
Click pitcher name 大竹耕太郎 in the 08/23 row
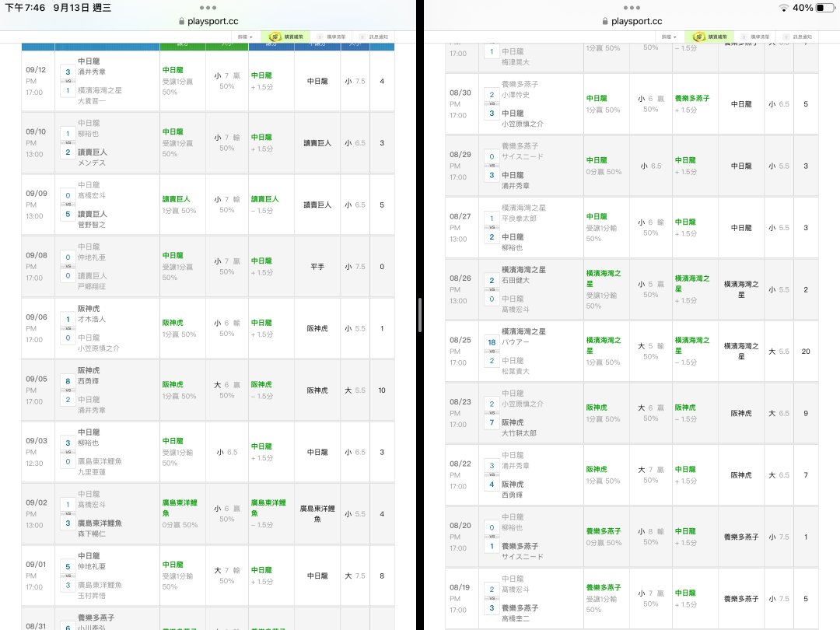pyautogui.click(x=519, y=433)
